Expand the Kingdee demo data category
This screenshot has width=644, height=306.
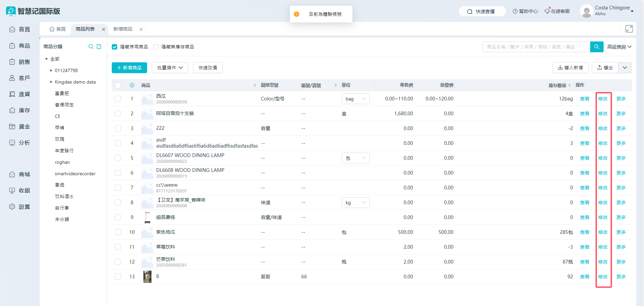click(51, 82)
